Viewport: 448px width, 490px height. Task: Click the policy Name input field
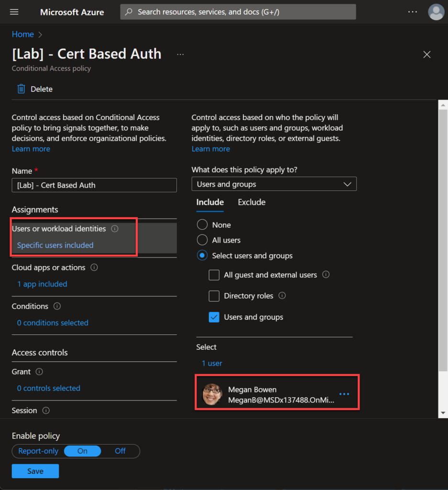pyautogui.click(x=94, y=185)
